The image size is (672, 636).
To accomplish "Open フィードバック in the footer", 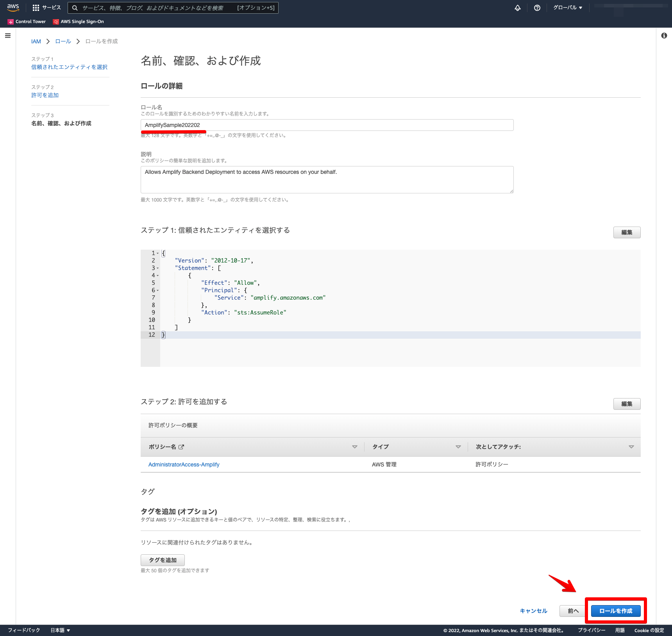I will [24, 630].
